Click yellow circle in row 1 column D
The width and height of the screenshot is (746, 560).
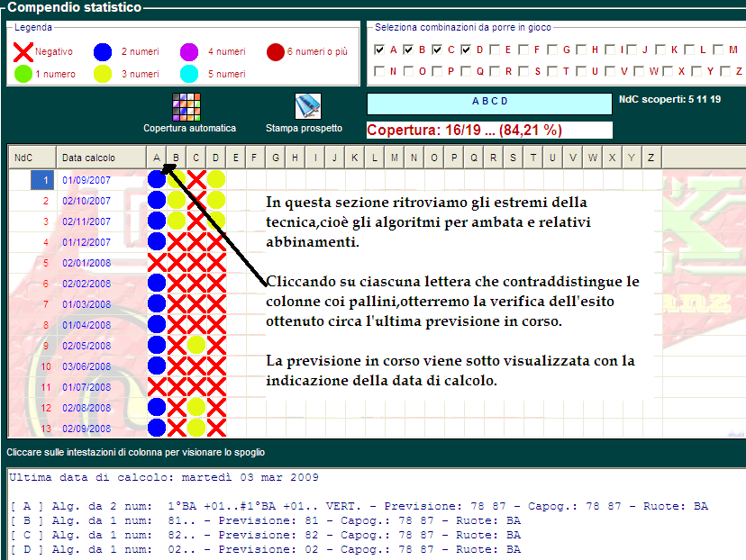tap(216, 179)
